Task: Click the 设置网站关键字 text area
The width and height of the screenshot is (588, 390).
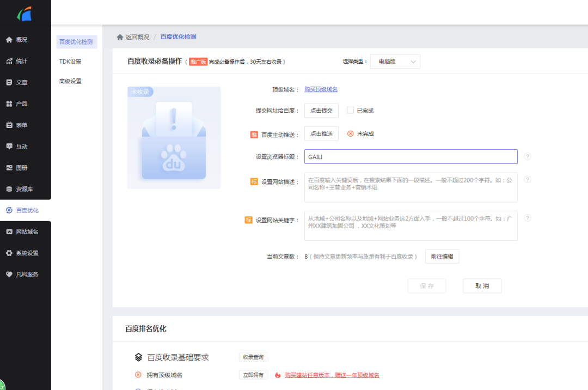Action: tap(411, 226)
